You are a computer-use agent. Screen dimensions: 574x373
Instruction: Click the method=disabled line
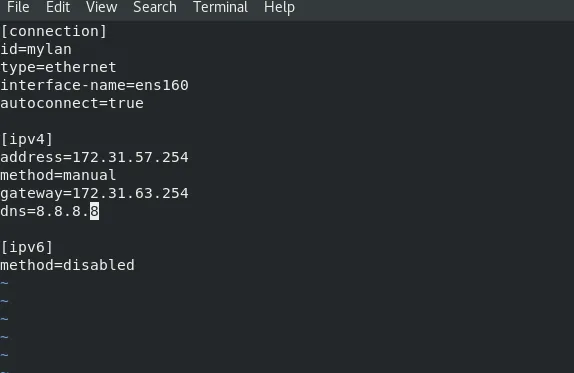[67, 265]
